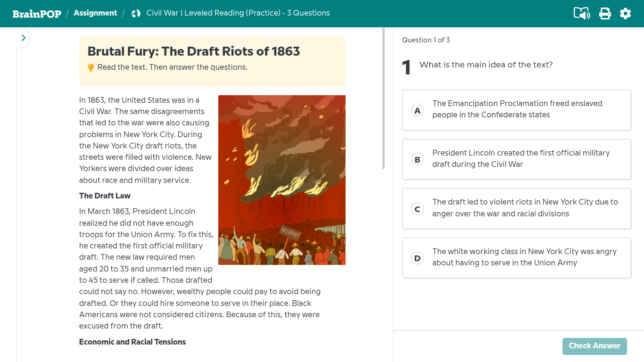Click the Brutal Fury article heading
The image size is (644, 362).
(194, 51)
